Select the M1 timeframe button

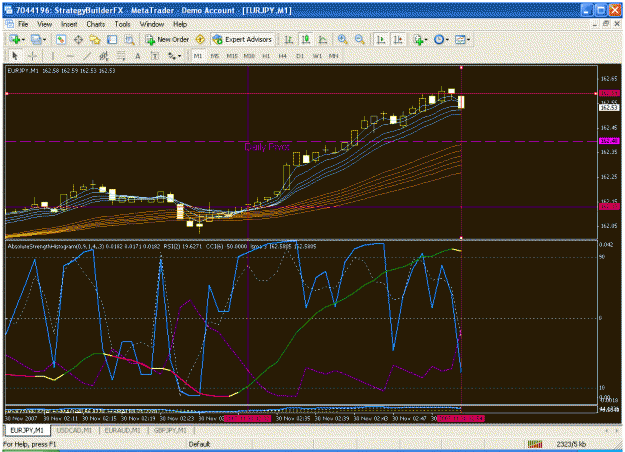198,56
